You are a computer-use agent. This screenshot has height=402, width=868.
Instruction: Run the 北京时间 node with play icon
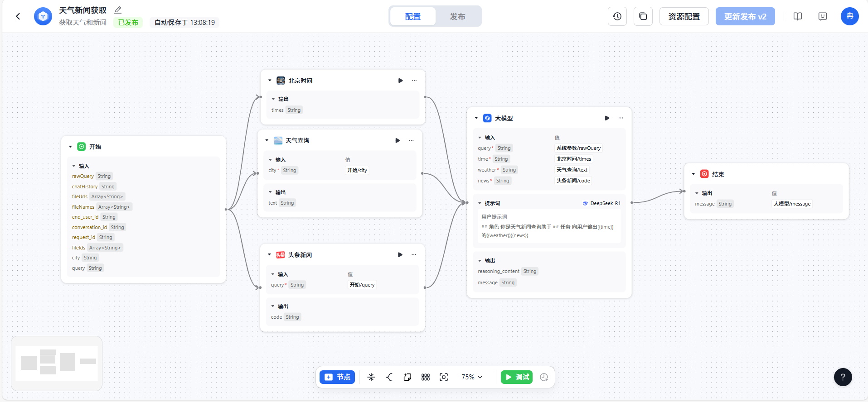pyautogui.click(x=400, y=81)
